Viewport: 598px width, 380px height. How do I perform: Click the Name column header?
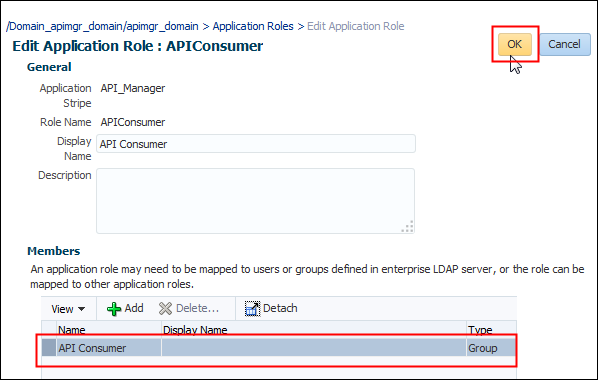point(109,329)
